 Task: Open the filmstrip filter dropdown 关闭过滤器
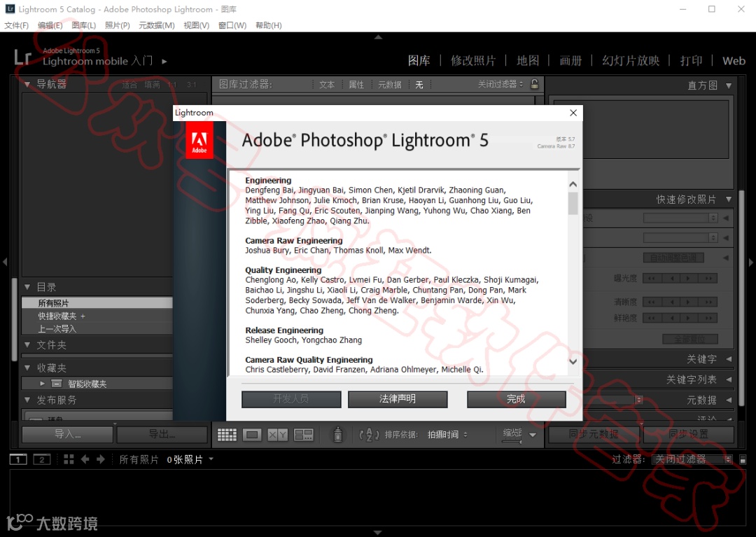tap(692, 459)
